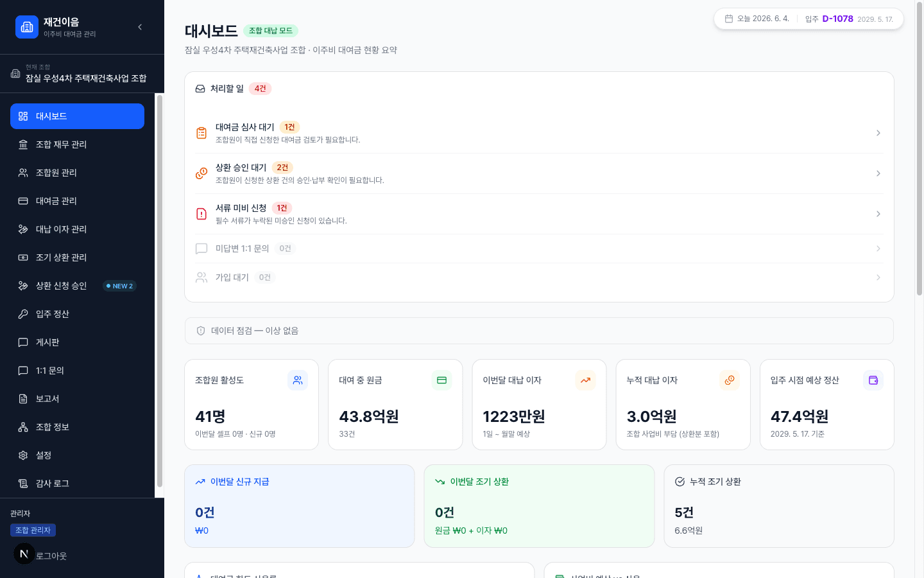
Task: Click the document icon beside 보고서
Action: coord(23,399)
